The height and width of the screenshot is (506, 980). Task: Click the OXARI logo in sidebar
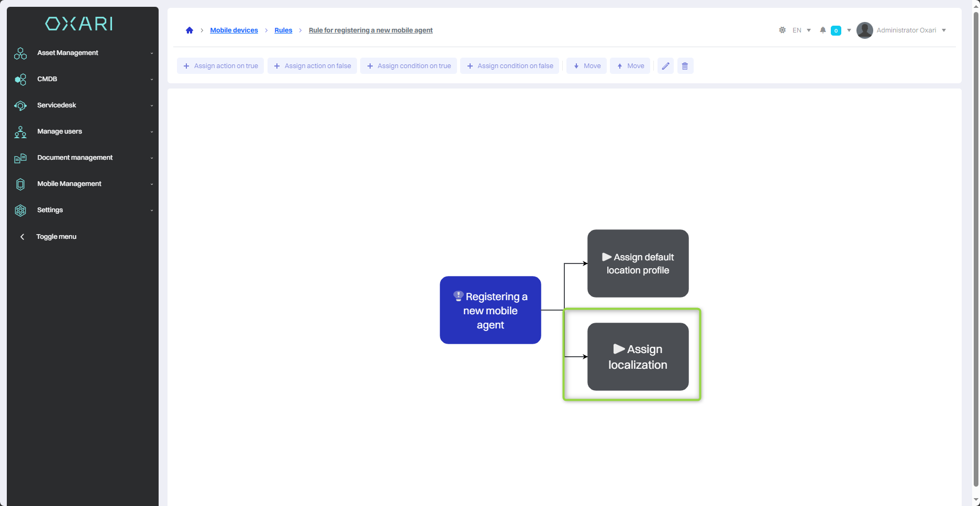(x=79, y=24)
